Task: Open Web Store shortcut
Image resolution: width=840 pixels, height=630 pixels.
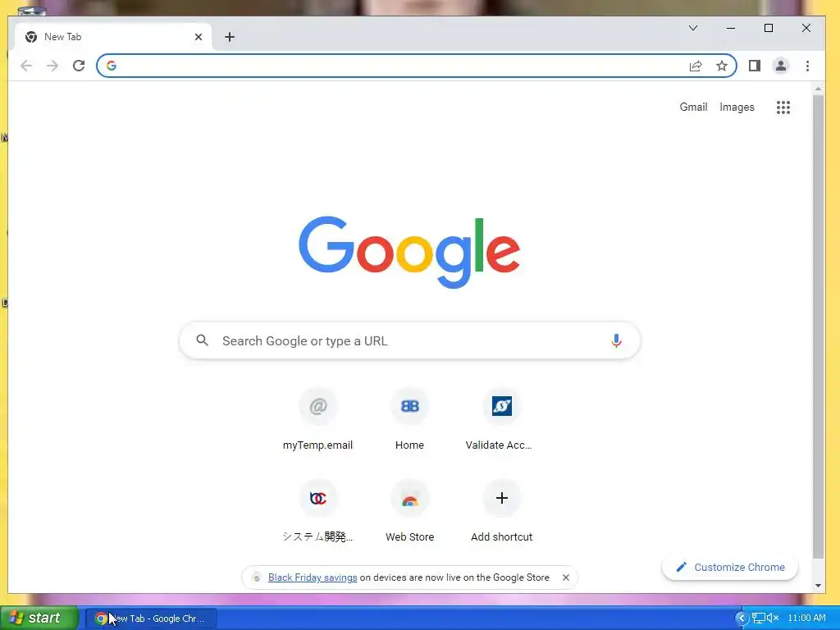Action: tap(410, 512)
